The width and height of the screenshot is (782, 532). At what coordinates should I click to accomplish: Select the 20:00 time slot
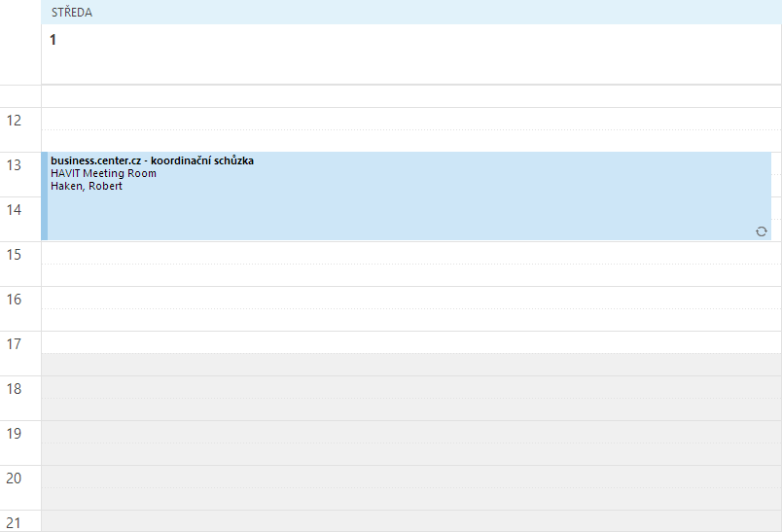click(x=409, y=477)
